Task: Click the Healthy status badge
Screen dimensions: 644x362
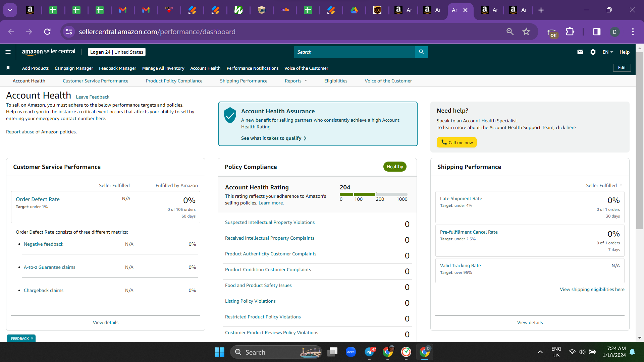Action: coord(395,167)
